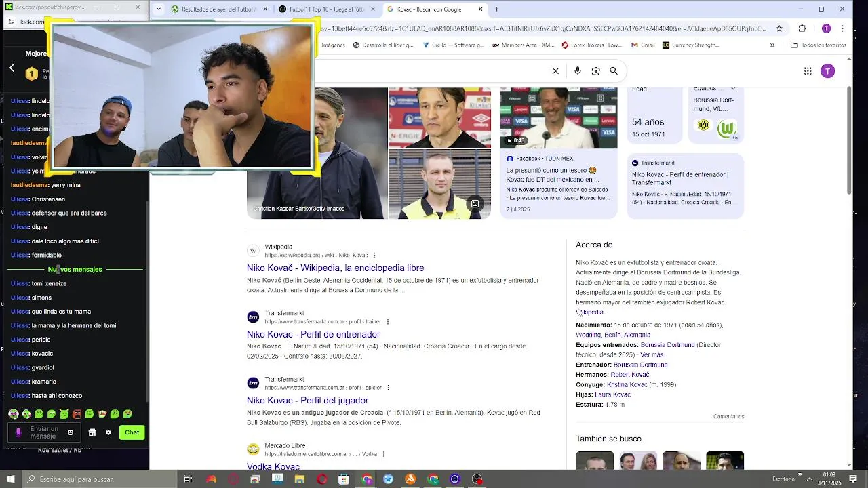Image resolution: width=868 pixels, height=488 pixels.
Task: Open a new Chrome tab
Action: (496, 9)
